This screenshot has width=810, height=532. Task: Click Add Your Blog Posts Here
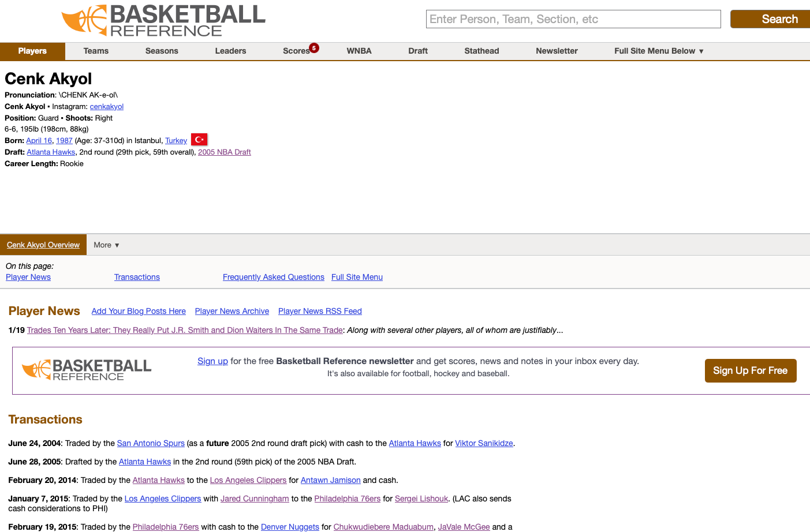click(x=139, y=311)
